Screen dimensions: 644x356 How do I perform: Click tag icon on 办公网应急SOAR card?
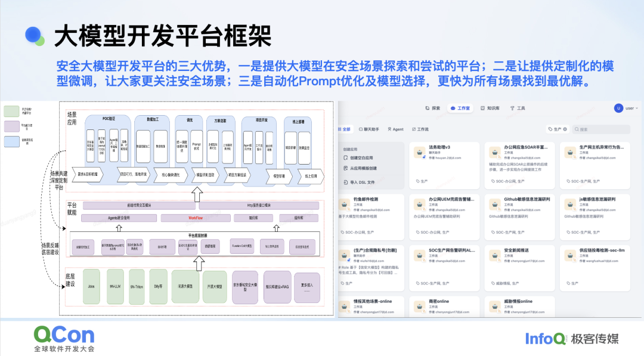tap(493, 181)
